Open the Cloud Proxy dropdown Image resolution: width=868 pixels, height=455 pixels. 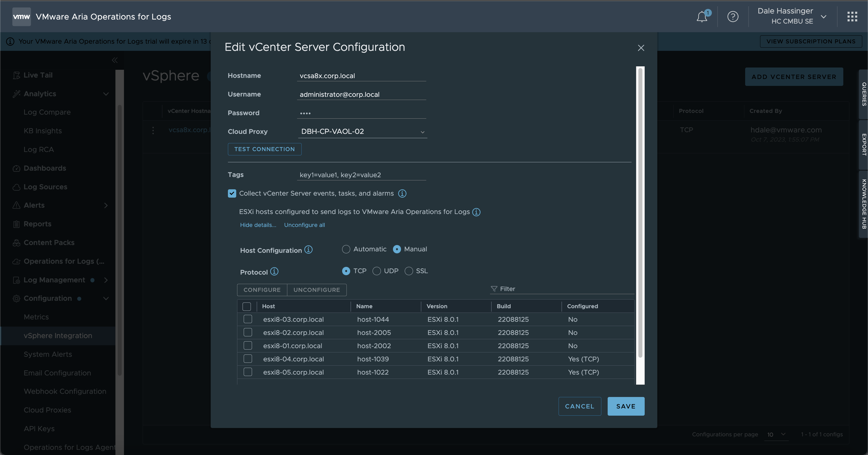click(x=362, y=132)
